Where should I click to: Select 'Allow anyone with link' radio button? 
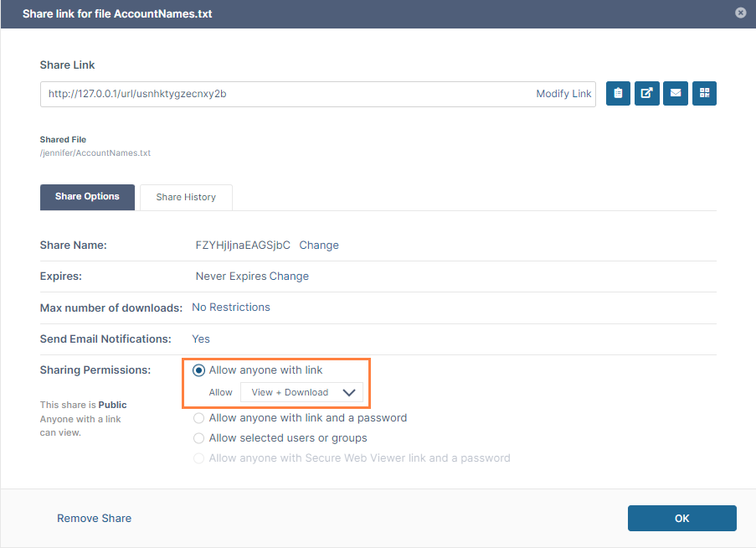[199, 370]
